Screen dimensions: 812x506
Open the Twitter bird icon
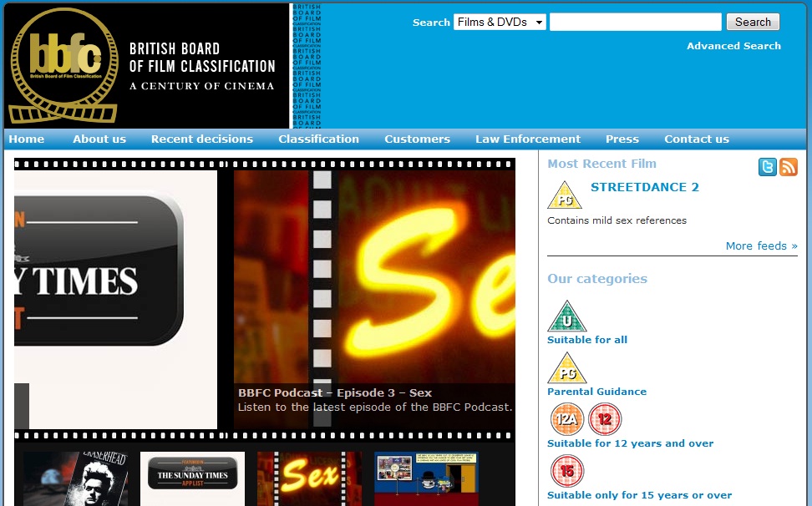click(768, 167)
